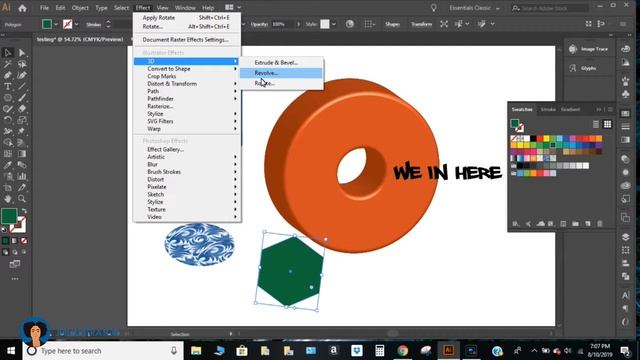
Task: Set paint mode to Gradient
Action: click(x=15, y=241)
